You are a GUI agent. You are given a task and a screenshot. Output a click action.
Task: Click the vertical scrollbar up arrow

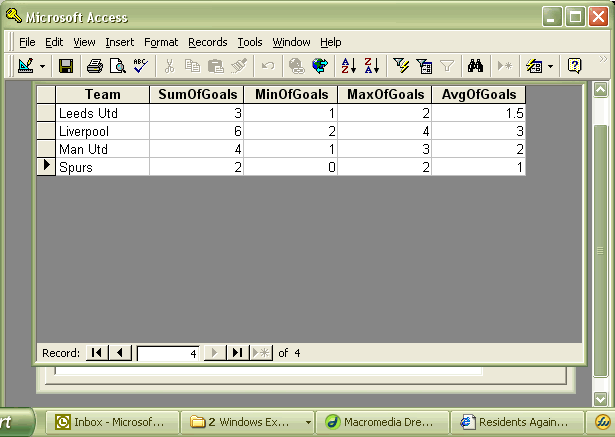[x=600, y=90]
